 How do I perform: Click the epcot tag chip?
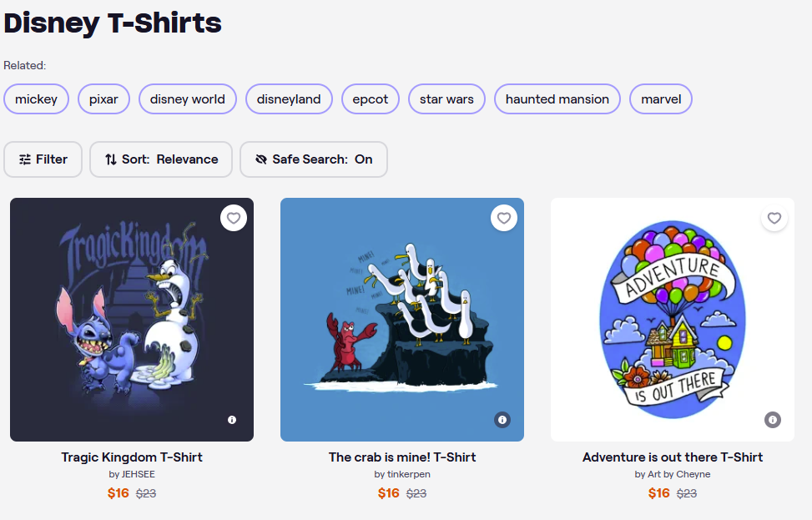pyautogui.click(x=371, y=99)
